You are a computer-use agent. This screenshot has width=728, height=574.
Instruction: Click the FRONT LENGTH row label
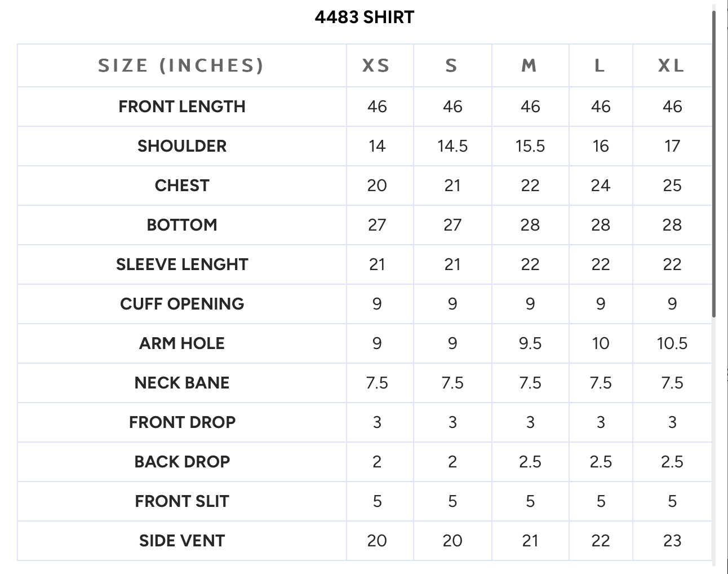(182, 107)
